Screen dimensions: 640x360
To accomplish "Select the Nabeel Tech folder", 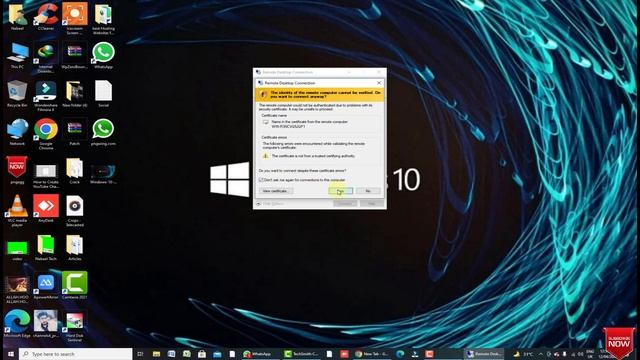I will pyautogui.click(x=46, y=247).
